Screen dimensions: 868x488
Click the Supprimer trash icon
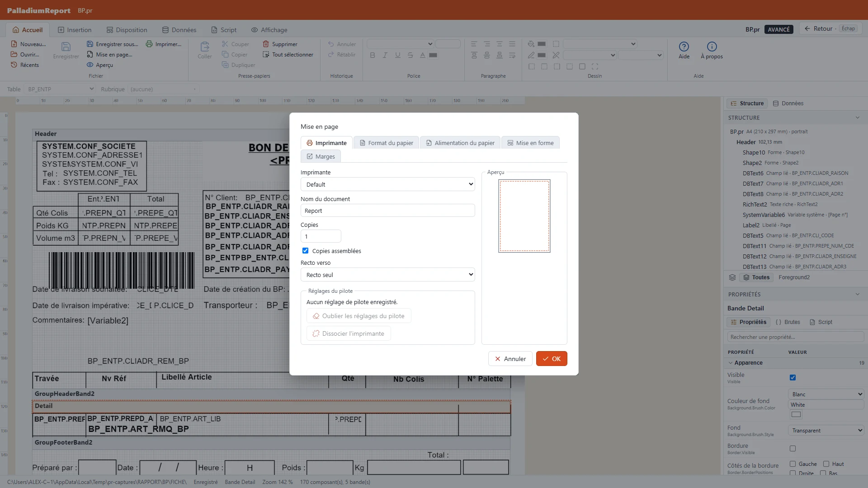pos(266,44)
